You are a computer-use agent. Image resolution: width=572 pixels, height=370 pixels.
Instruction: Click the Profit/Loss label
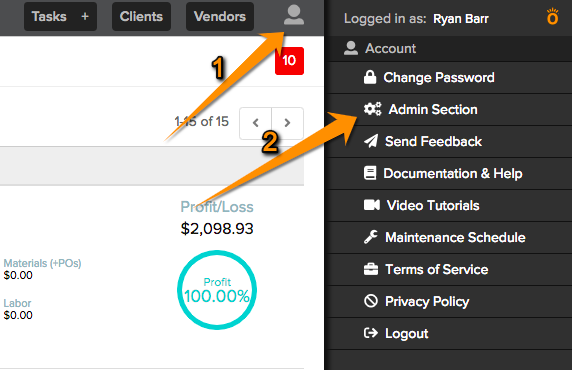point(217,207)
